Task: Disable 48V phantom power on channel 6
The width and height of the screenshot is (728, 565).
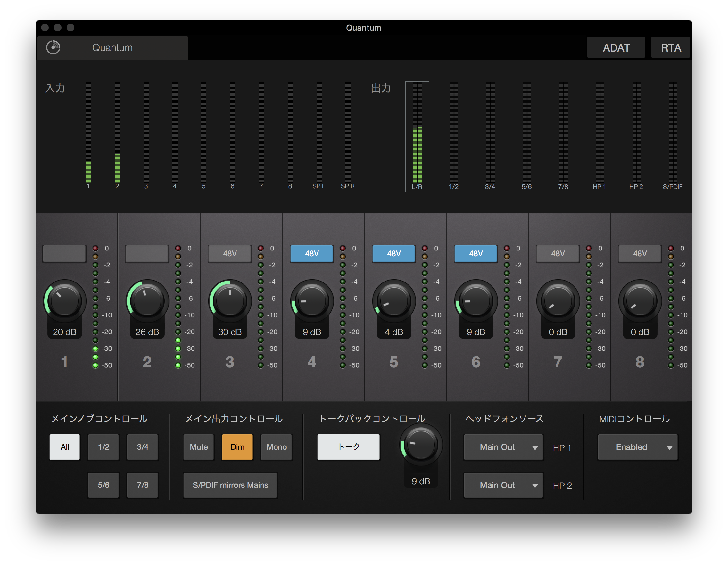Action: tap(476, 254)
